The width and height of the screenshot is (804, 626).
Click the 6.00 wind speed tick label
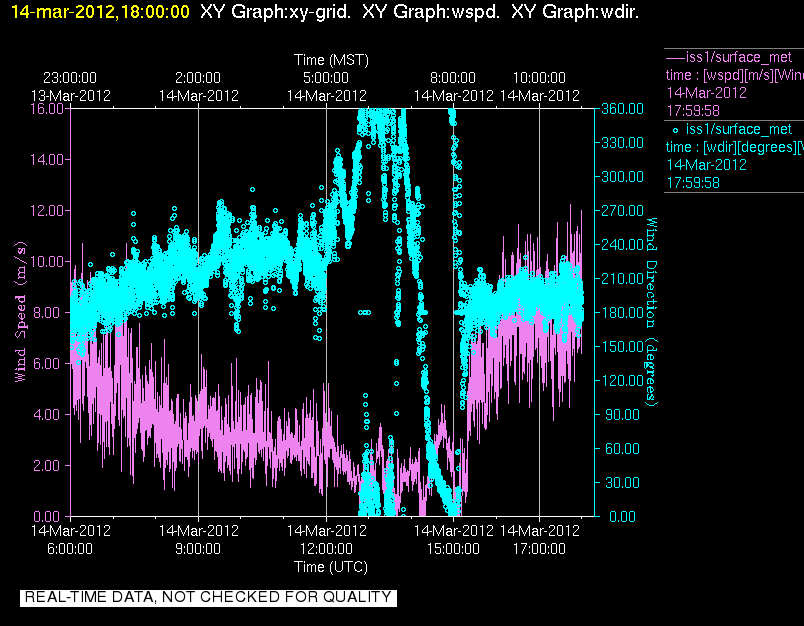tap(49, 364)
